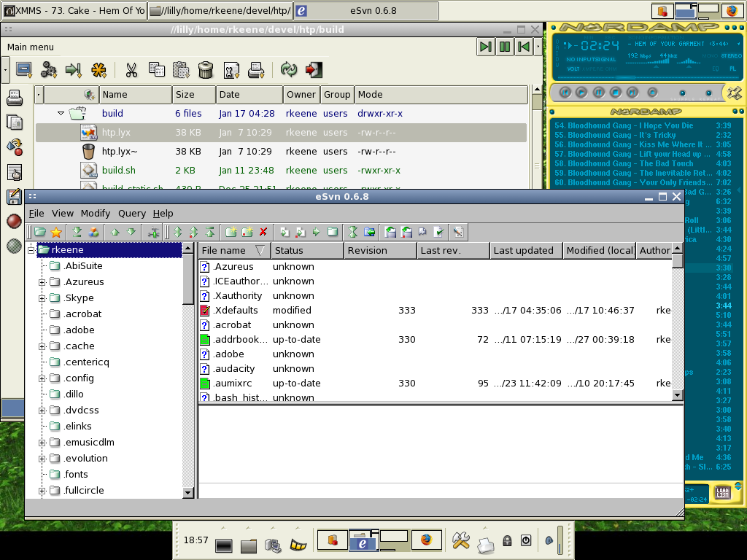Click the gears icon in file manager toolbar
The image size is (747, 560).
pyautogui.click(x=48, y=70)
